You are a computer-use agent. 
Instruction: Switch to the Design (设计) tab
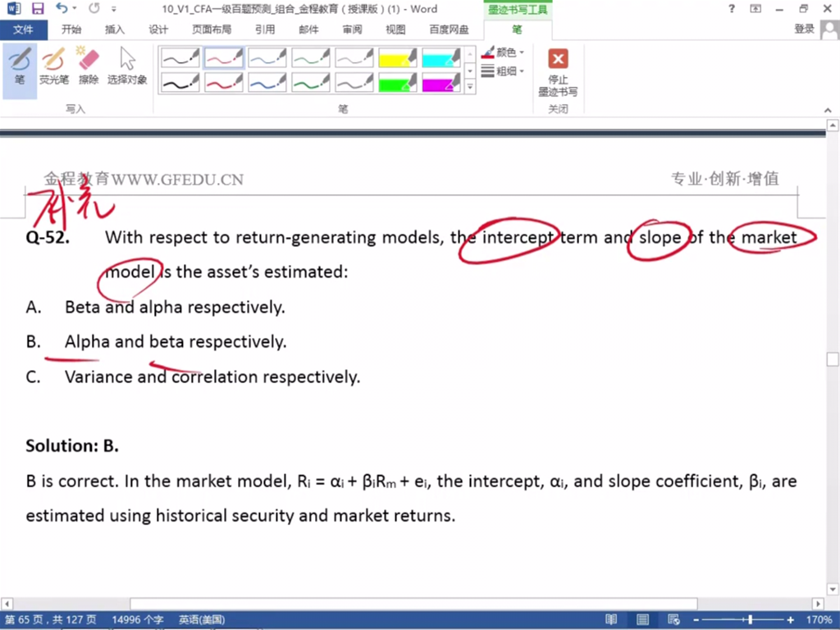click(158, 30)
